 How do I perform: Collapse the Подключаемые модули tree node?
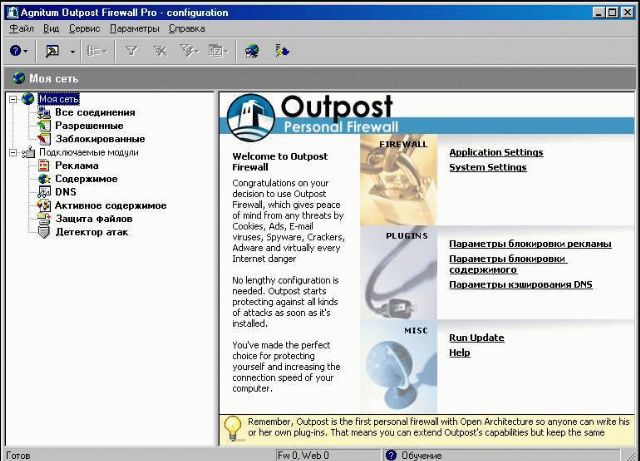pos(13,153)
